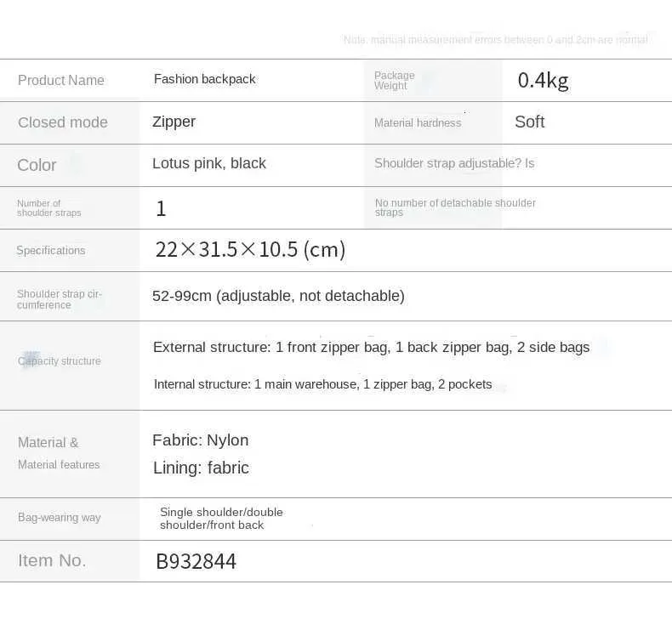The height and width of the screenshot is (630, 672).
Task: Select the 'Zipper' closure value
Action: point(174,122)
